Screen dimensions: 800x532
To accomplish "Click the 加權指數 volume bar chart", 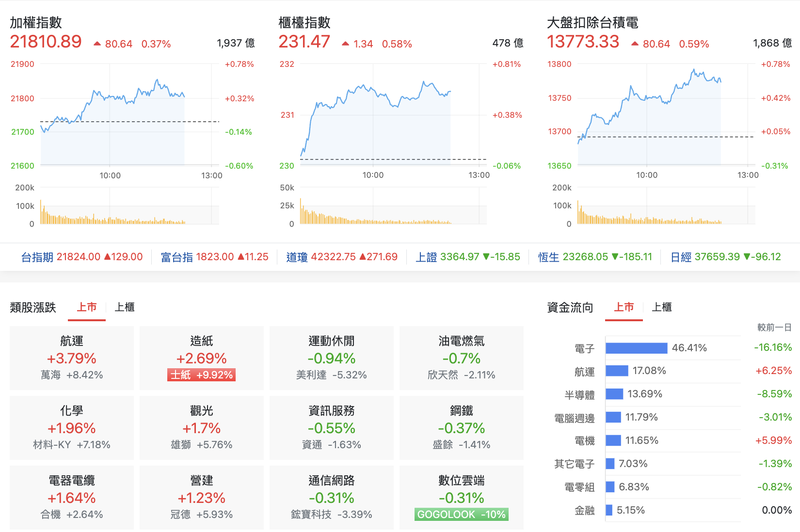I will [129, 206].
